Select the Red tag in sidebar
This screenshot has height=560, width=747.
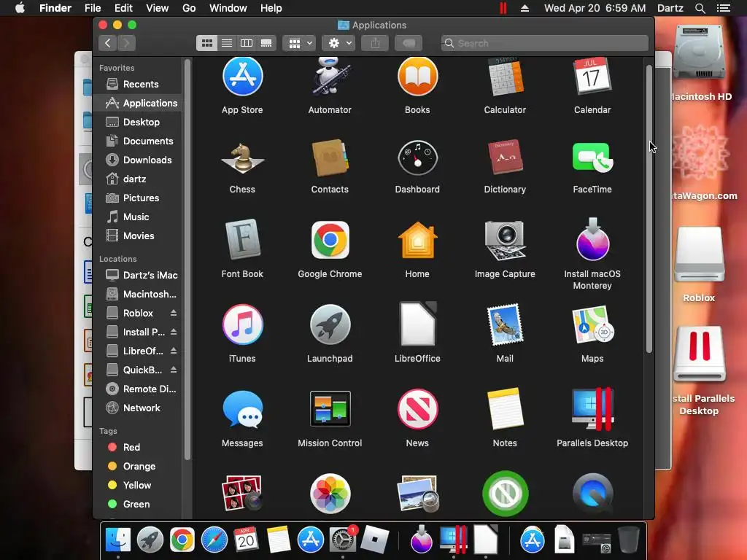pos(138,447)
